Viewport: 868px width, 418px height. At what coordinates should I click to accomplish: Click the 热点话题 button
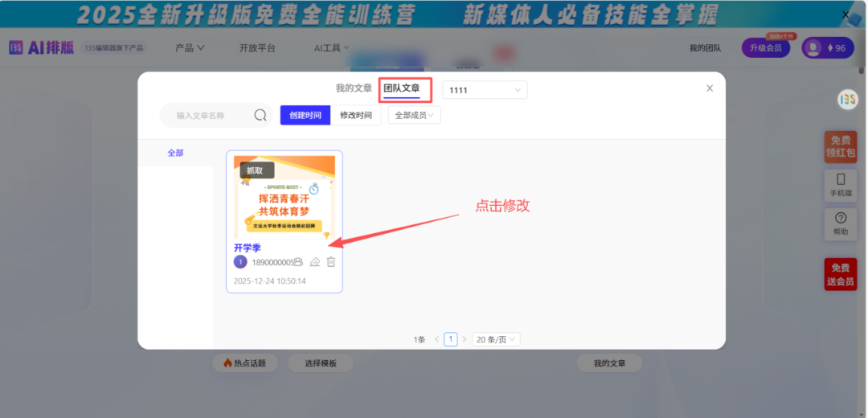pyautogui.click(x=244, y=363)
